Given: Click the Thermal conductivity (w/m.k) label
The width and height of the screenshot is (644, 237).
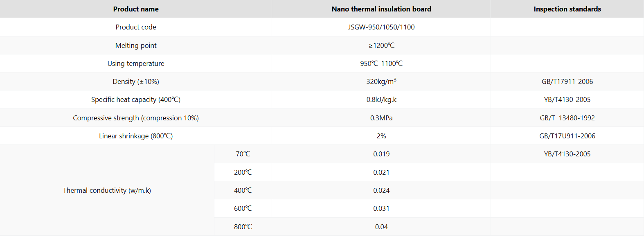Looking at the screenshot, I should coord(107,190).
